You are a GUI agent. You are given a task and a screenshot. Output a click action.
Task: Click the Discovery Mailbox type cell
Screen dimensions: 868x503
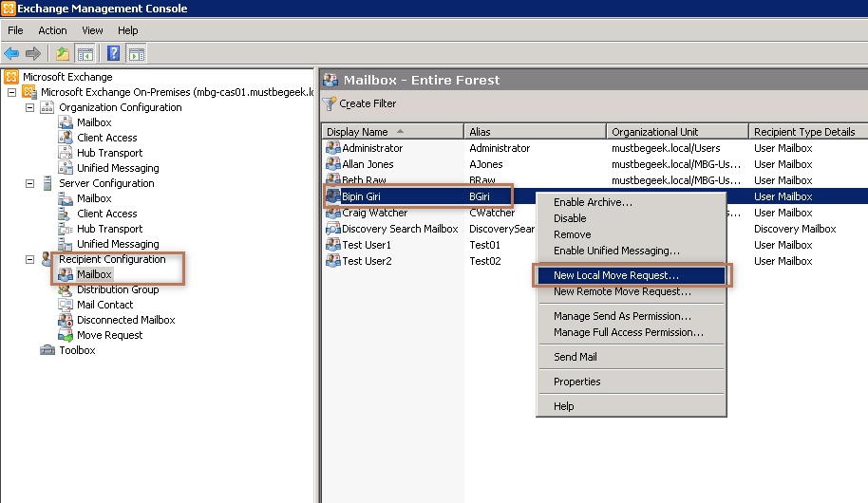[795, 229]
